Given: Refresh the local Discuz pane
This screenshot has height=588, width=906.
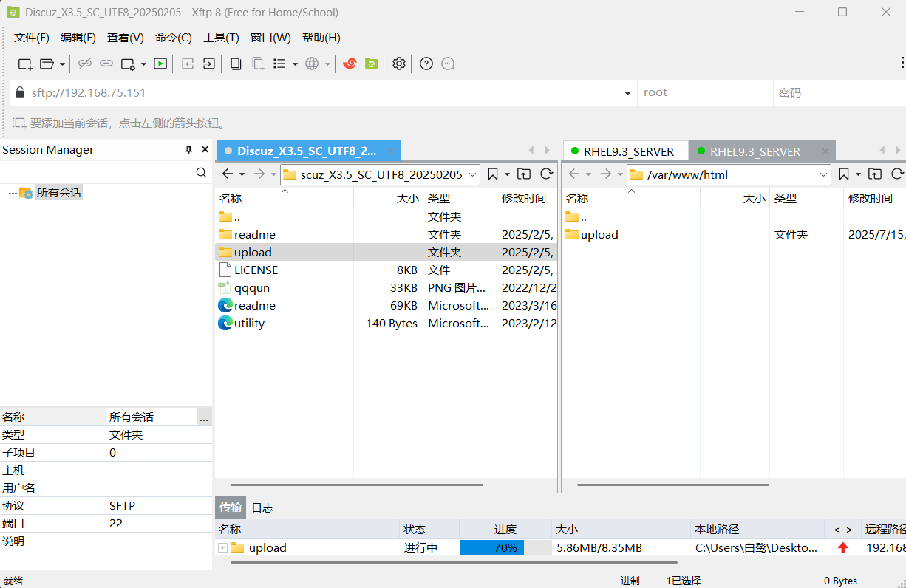Looking at the screenshot, I should (x=547, y=174).
